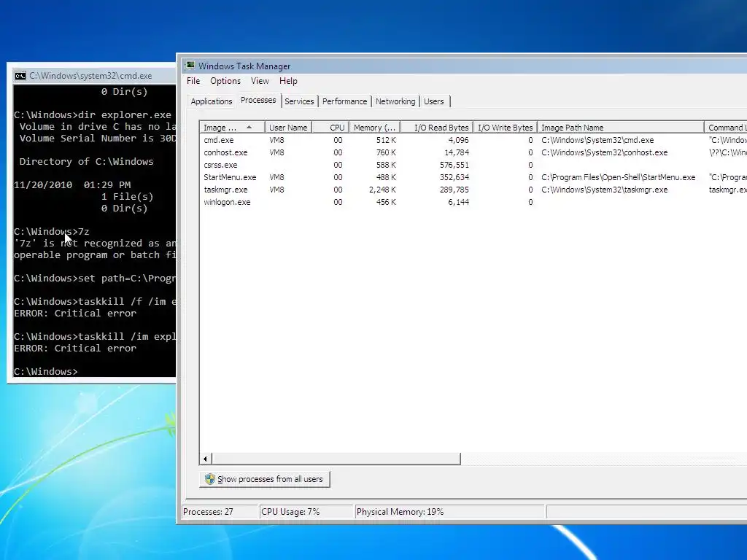Click the 2,248 K memory value
Image resolution: width=747 pixels, height=560 pixels.
coord(382,190)
